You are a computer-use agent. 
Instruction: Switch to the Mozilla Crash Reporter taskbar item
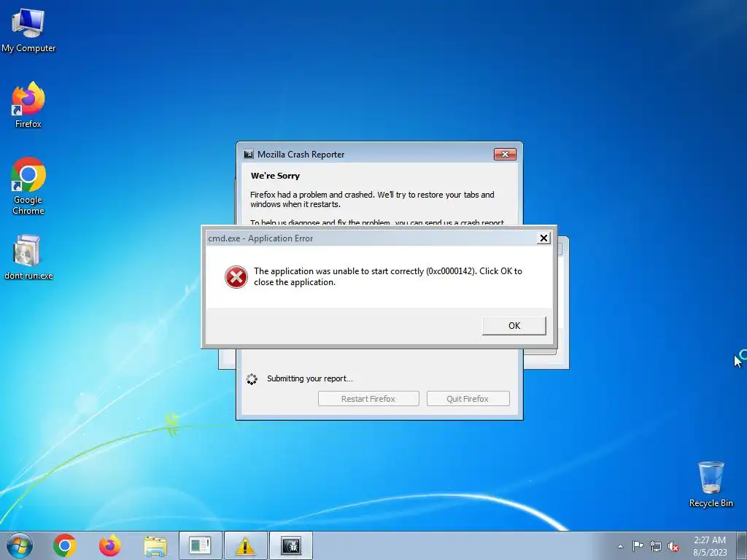[291, 545]
